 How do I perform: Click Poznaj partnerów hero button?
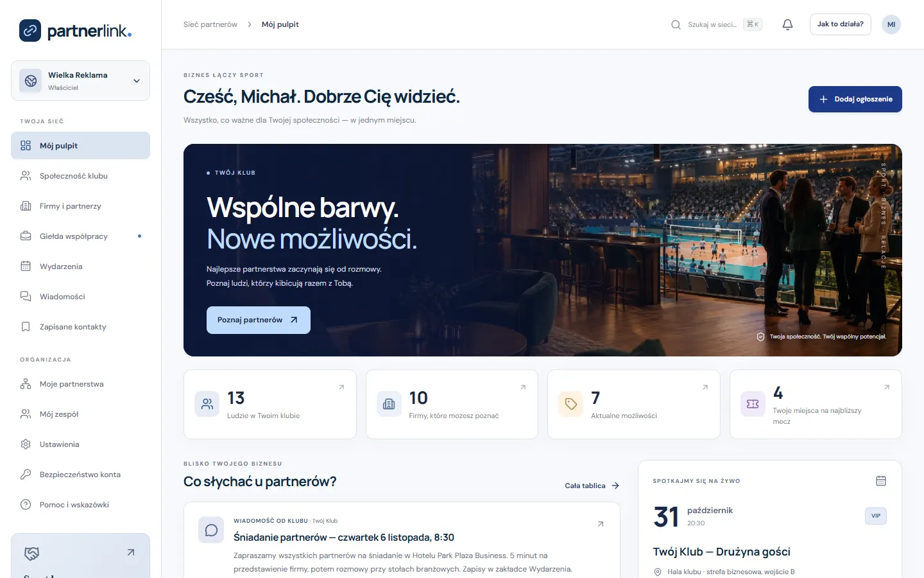pyautogui.click(x=259, y=320)
